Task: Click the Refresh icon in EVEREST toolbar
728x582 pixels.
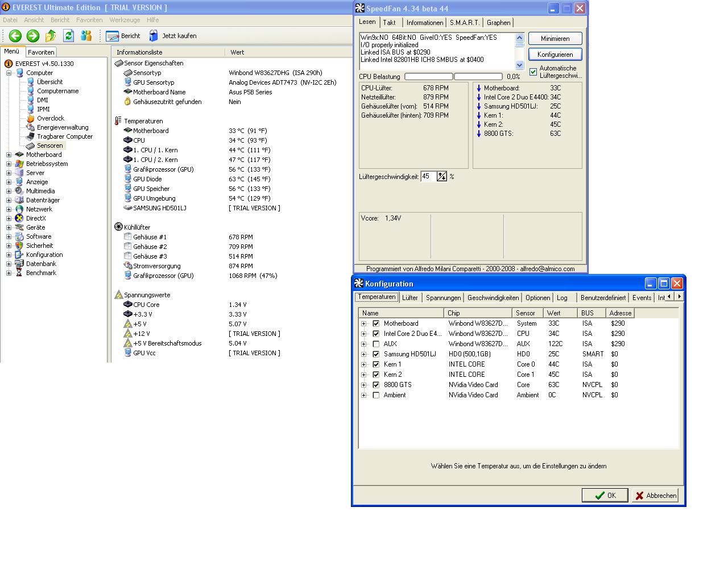Action: click(x=68, y=36)
